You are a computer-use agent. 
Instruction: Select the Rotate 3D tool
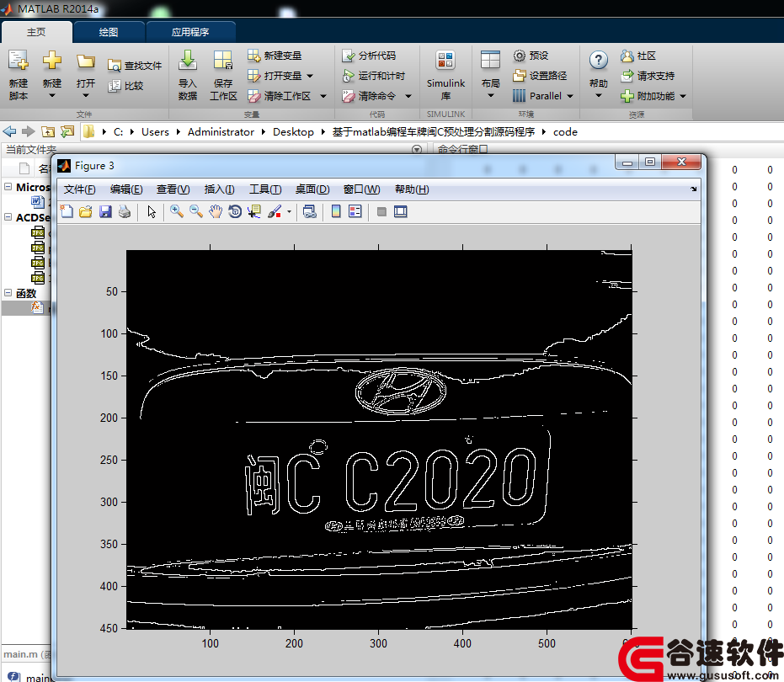[x=235, y=211]
